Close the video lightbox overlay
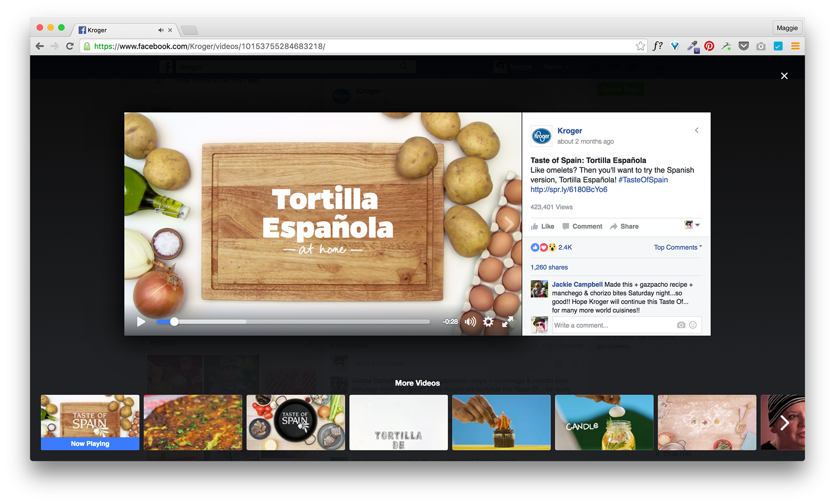Viewport: 835px width, 504px height. (784, 76)
